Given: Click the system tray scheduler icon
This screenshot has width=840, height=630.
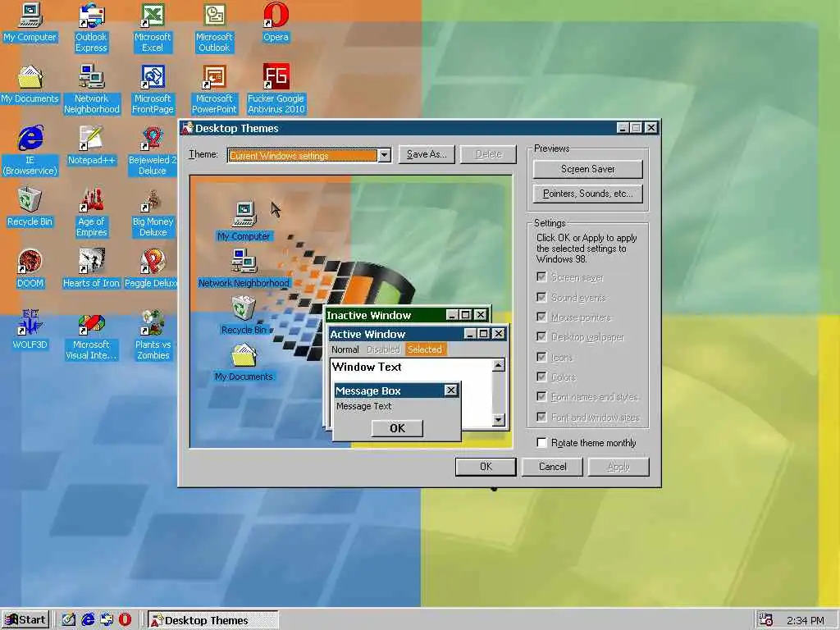Looking at the screenshot, I should pos(766,620).
